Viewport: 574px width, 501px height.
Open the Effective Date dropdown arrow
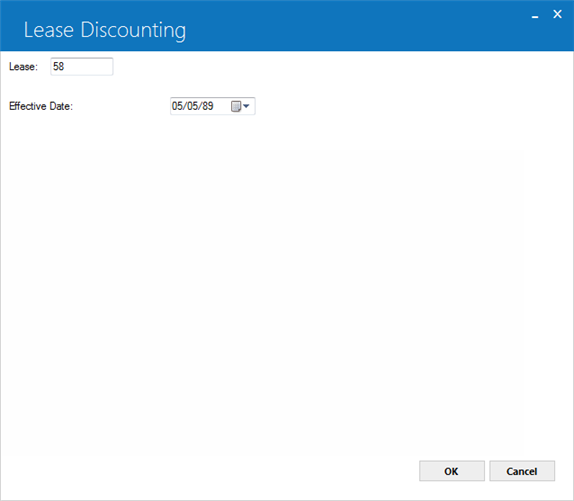pos(246,106)
